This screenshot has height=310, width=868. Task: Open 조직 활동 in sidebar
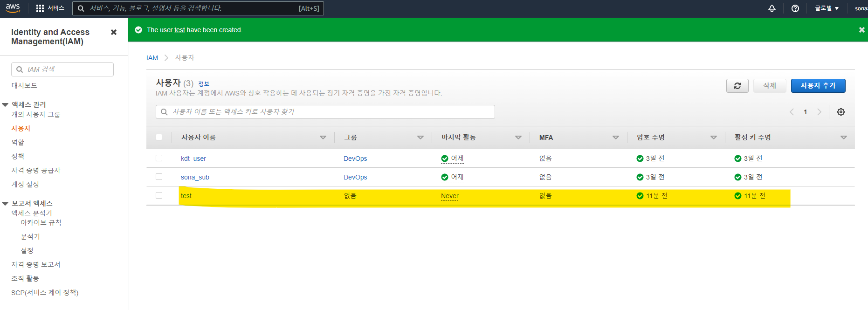pos(25,278)
